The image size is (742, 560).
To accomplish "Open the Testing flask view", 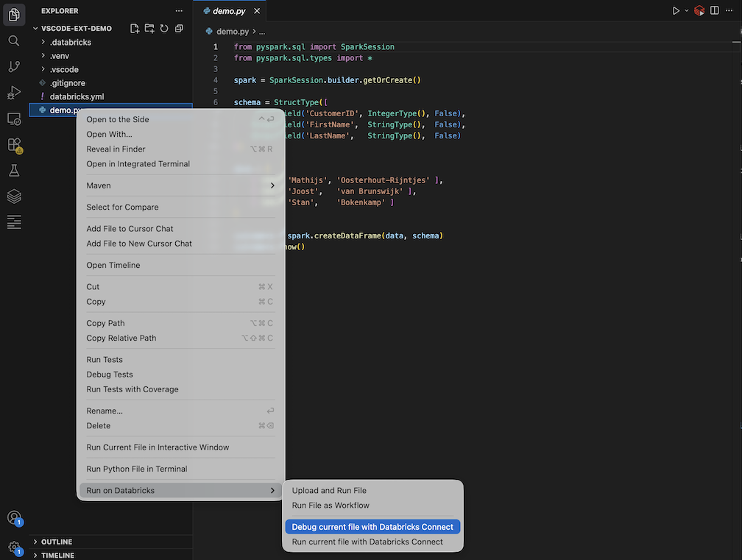I will point(14,170).
